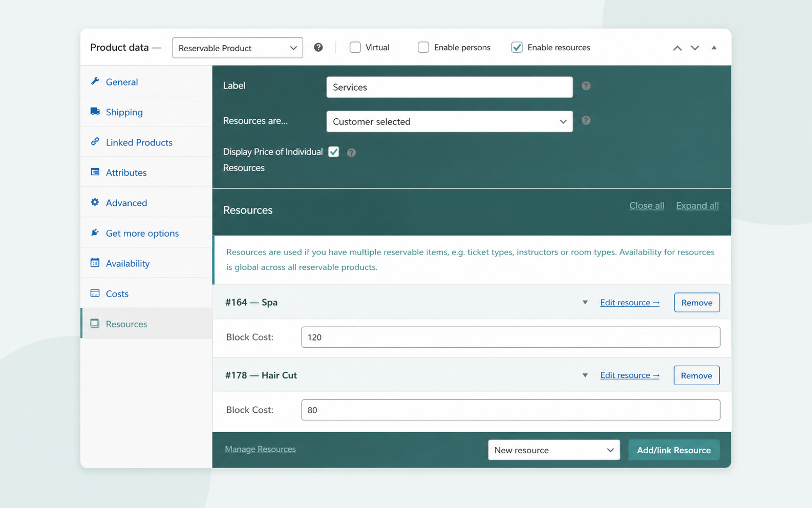Enable the Virtual checkbox
The image size is (812, 508).
[355, 48]
